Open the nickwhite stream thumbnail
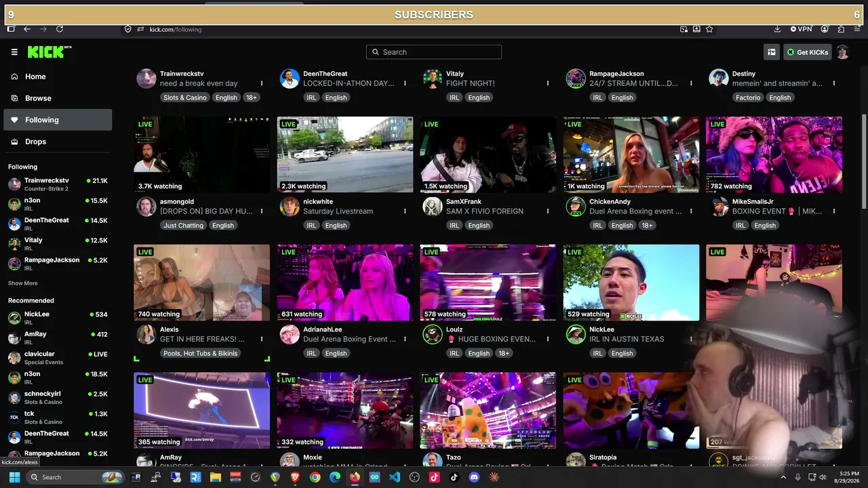The image size is (868, 488). pyautogui.click(x=345, y=155)
